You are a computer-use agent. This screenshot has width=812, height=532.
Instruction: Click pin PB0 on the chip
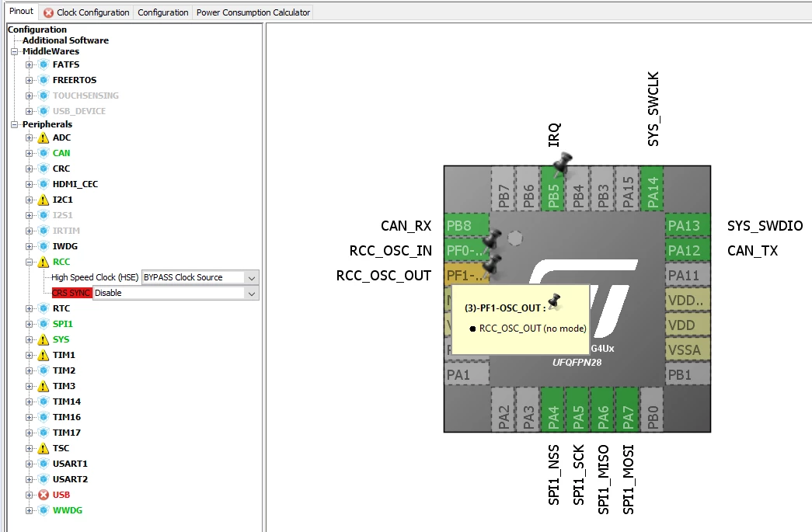click(652, 409)
